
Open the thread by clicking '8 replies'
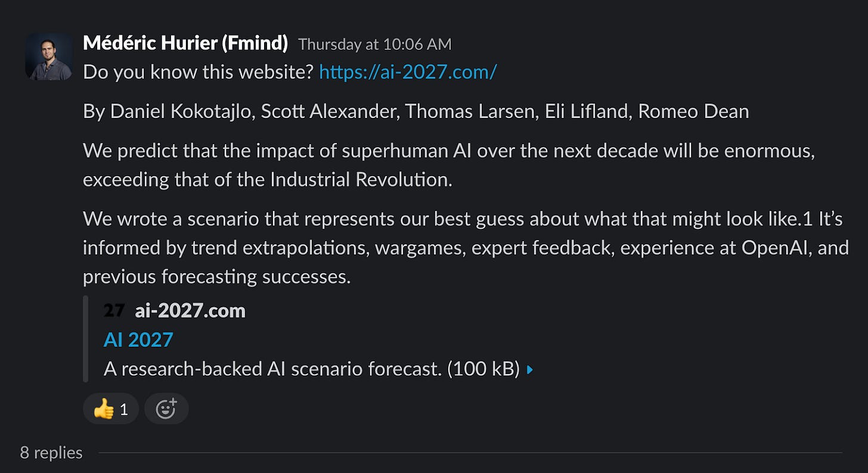(x=51, y=452)
